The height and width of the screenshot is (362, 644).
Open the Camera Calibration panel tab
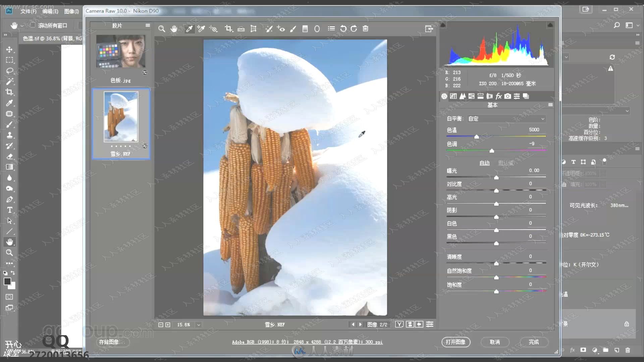pyautogui.click(x=508, y=96)
